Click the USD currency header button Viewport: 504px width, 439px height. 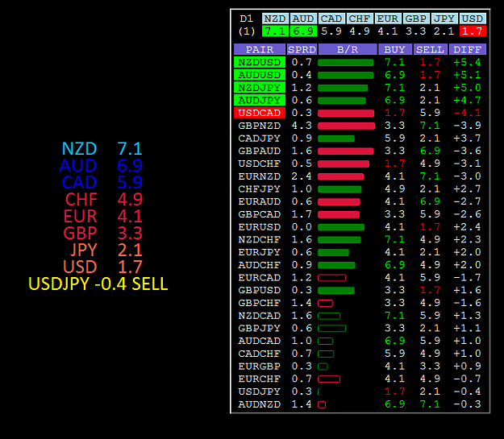(x=473, y=19)
